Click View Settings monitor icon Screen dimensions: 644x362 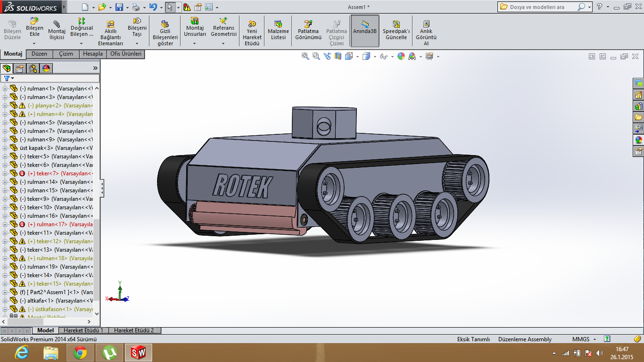(429, 56)
